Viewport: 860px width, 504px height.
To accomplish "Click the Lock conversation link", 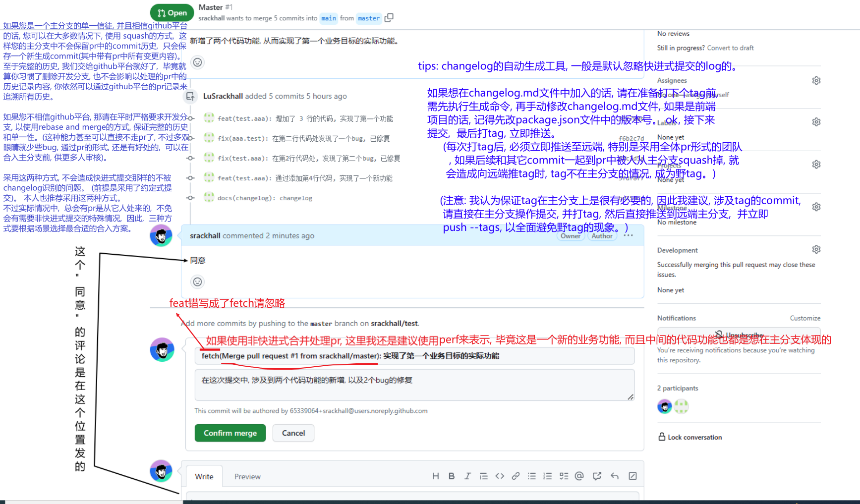I will 689,437.
